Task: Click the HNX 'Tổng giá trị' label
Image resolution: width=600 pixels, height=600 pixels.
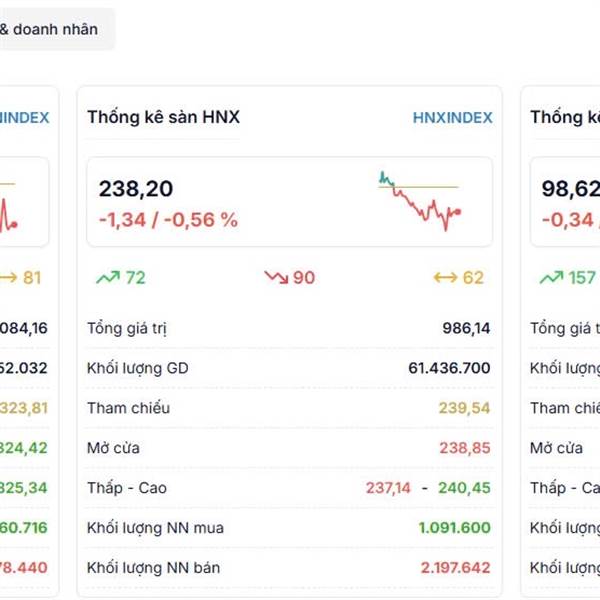Action: click(x=127, y=328)
